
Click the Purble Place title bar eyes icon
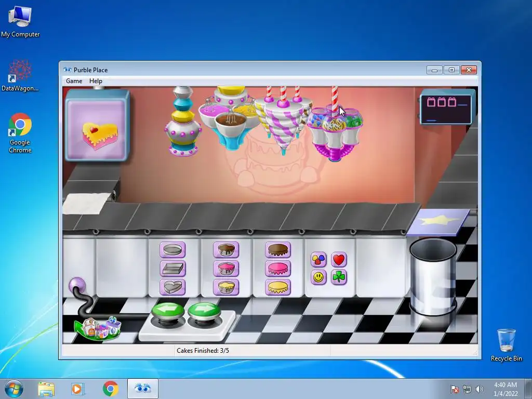[x=68, y=70]
